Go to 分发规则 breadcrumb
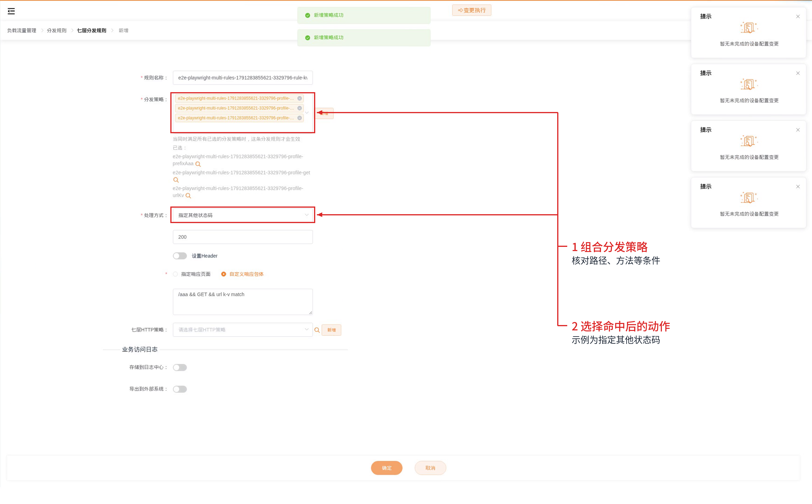Viewport: 812px width, 504px height. click(x=57, y=30)
